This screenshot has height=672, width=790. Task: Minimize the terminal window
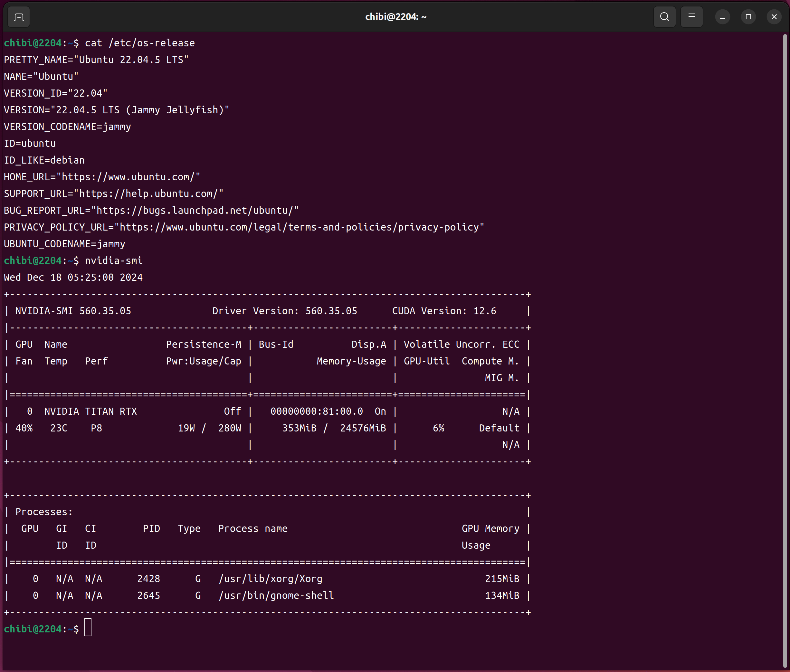pos(722,17)
